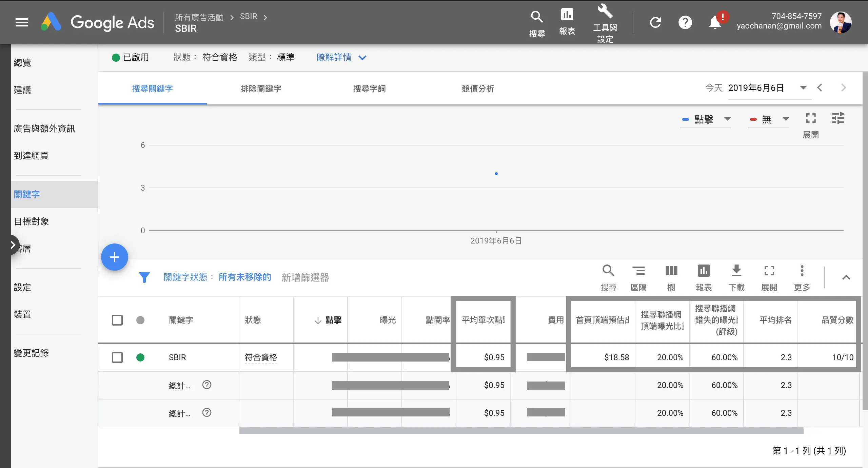This screenshot has height=468, width=868.
Task: Click the chart data point
Action: click(496, 174)
